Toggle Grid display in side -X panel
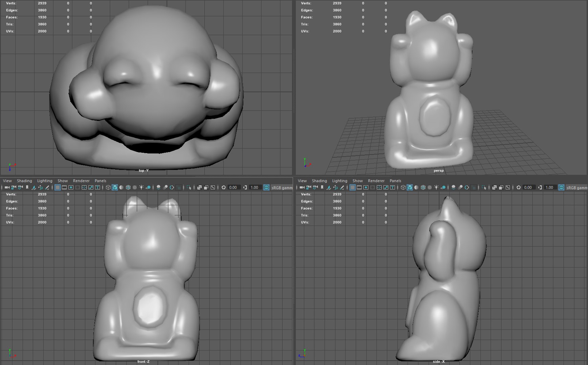 point(353,188)
